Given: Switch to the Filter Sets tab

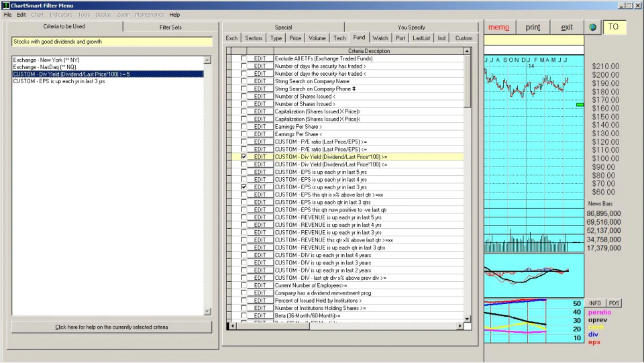Looking at the screenshot, I should [x=170, y=27].
